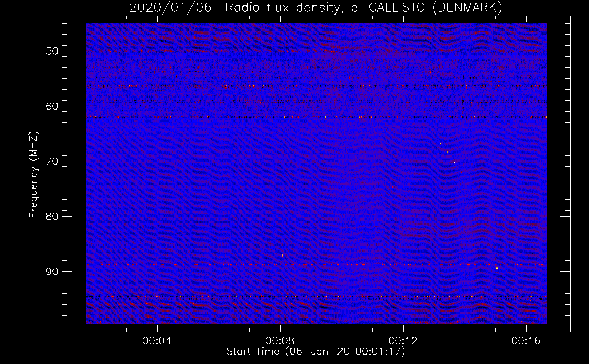The image size is (589, 364).
Task: Click the frequency tick label 90
Action: [52, 272]
